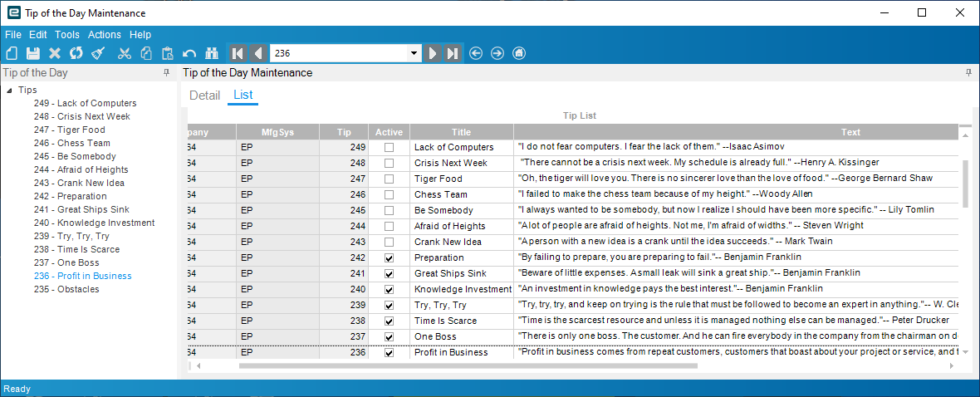Jump to the first record
Image resolution: width=980 pixels, height=397 pixels.
(x=238, y=53)
